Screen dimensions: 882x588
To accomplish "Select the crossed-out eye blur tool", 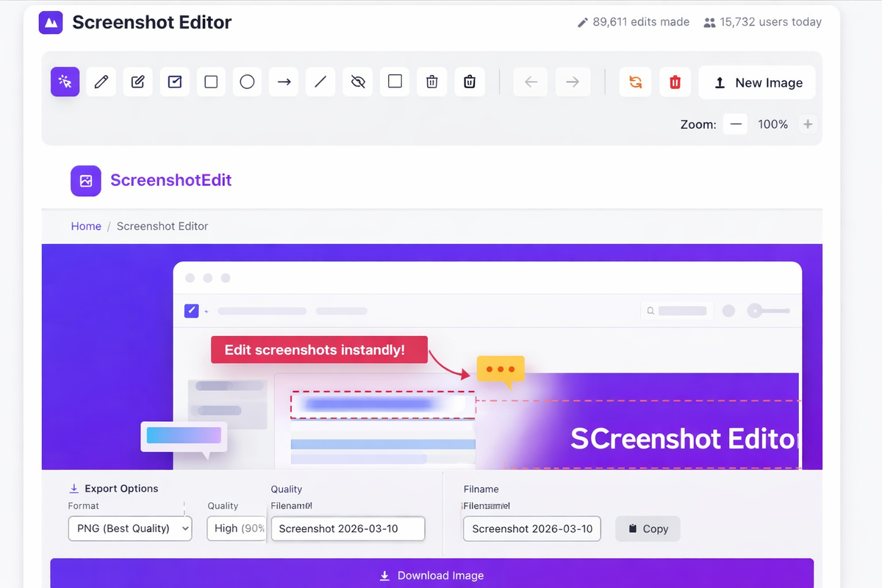I will (358, 82).
